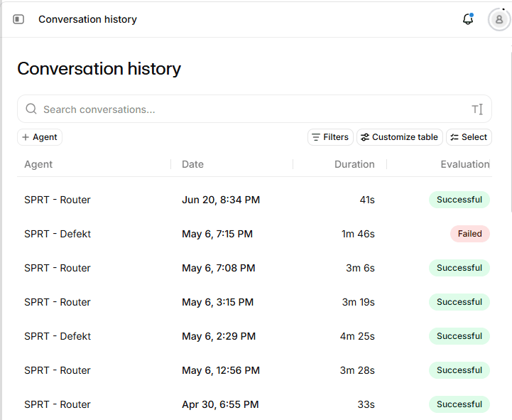Click Successful badge for 3m 28s row
The height and width of the screenshot is (420, 512).
click(459, 370)
